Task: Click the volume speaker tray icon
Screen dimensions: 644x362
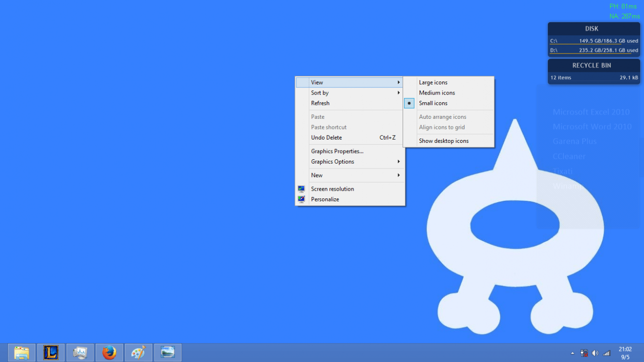Action: 595,353
